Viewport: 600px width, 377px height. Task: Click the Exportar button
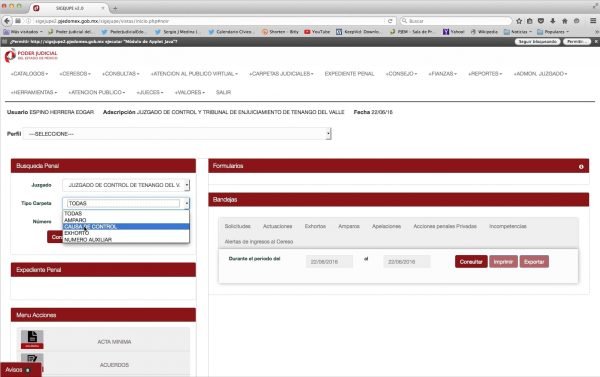[534, 262]
